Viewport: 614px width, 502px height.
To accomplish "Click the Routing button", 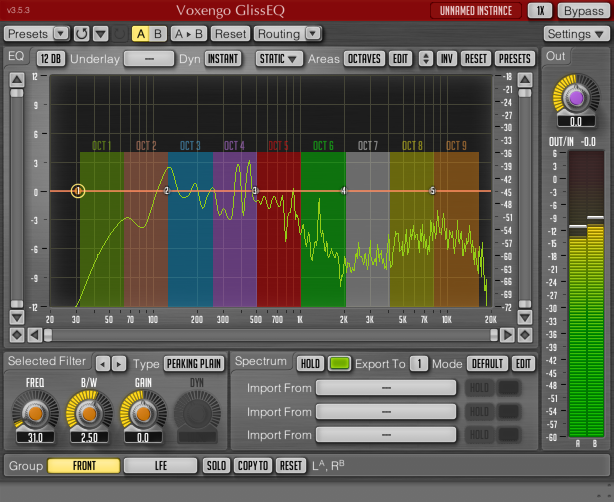I will 279,34.
